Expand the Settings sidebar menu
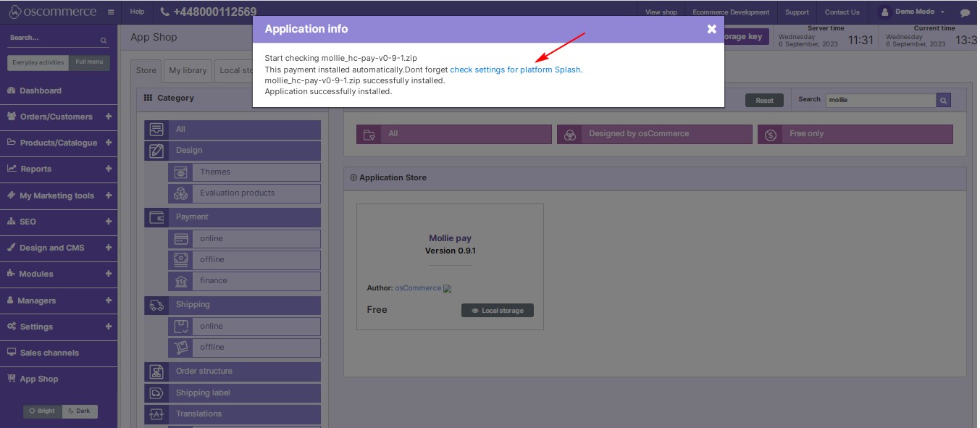Image resolution: width=980 pixels, height=428 pixels. (x=108, y=327)
